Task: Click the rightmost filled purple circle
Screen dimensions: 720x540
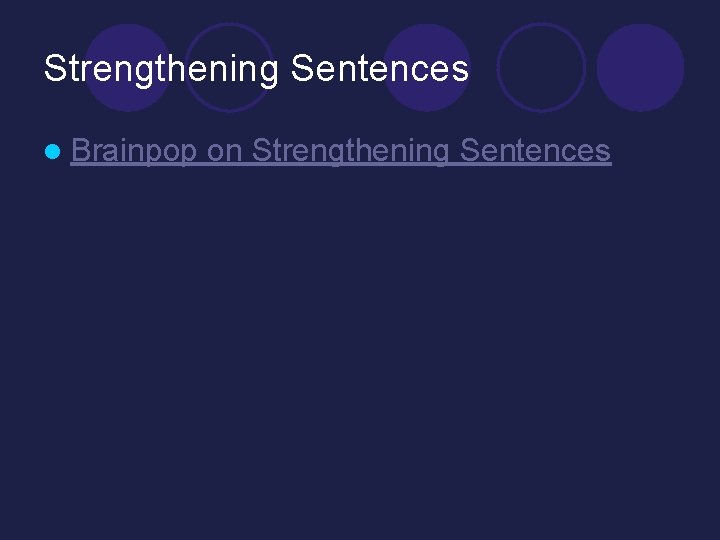Action: tap(641, 68)
